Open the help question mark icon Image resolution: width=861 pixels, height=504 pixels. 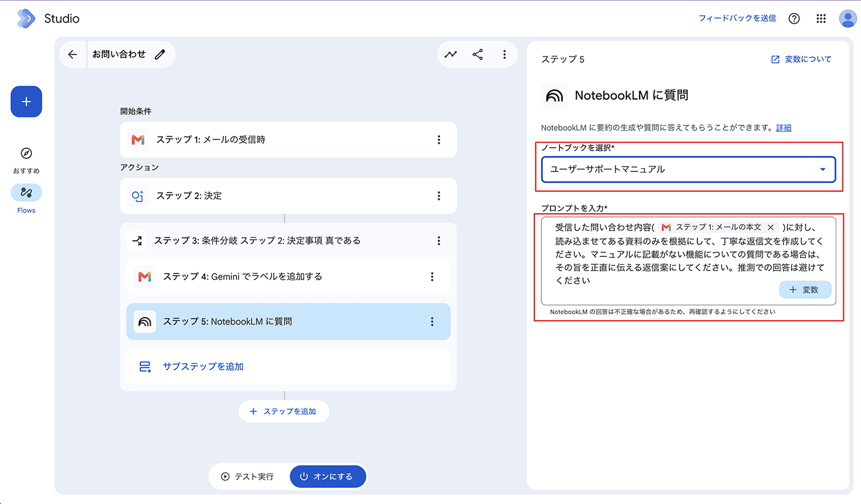coord(794,18)
